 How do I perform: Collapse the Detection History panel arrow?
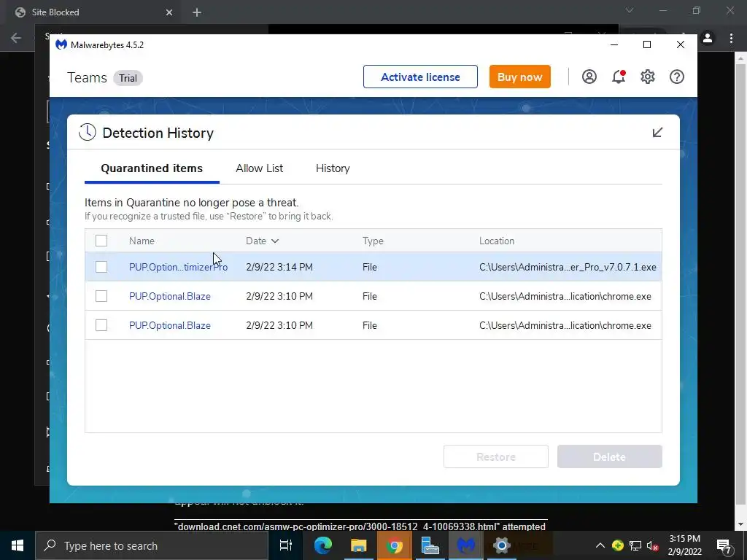pyautogui.click(x=657, y=133)
